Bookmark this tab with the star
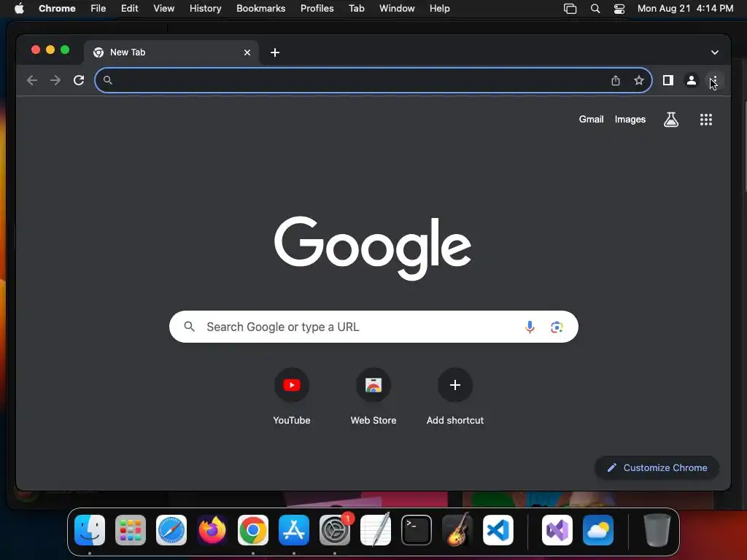747x560 pixels. pyautogui.click(x=639, y=80)
